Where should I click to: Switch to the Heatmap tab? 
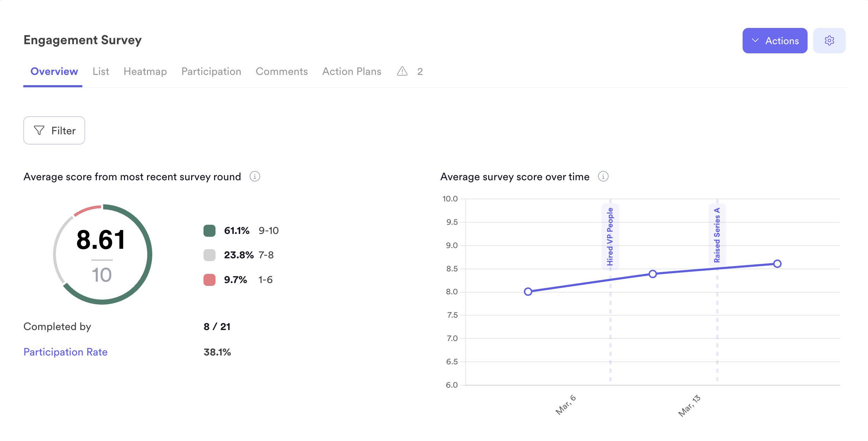click(x=145, y=71)
